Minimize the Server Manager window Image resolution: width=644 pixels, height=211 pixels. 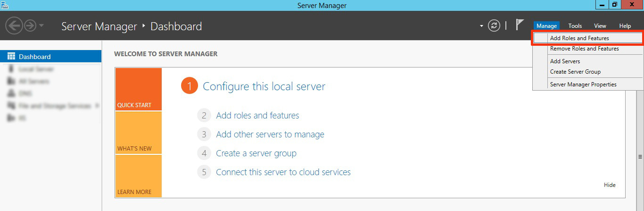pyautogui.click(x=602, y=4)
